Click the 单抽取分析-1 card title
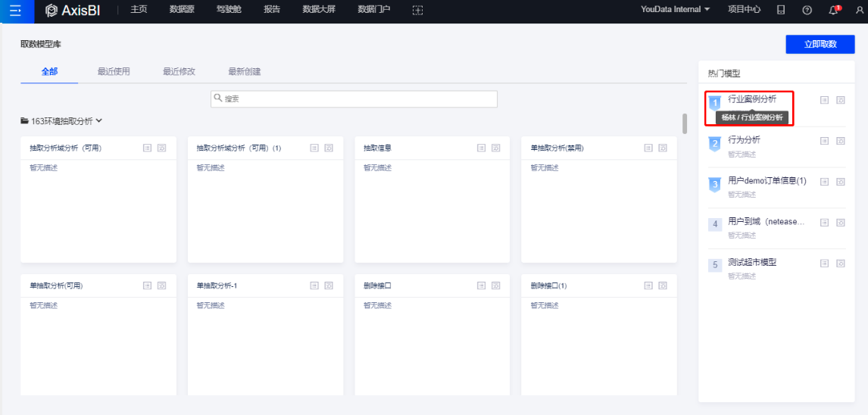This screenshot has width=868, height=415. 217,286
